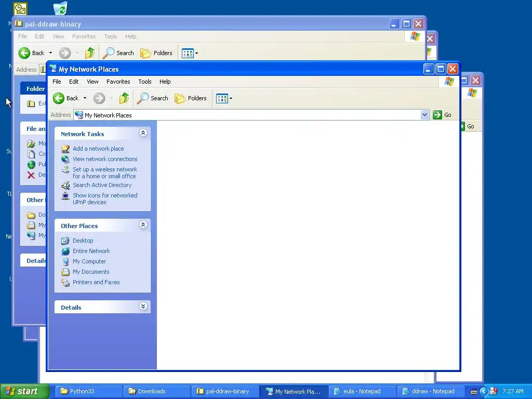Click Entire Network globe icon
This screenshot has height=399, width=532.
(x=65, y=251)
